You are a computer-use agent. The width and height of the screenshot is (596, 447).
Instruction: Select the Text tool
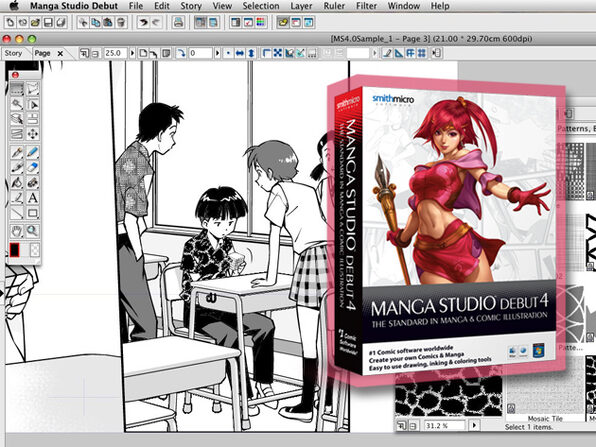coord(33,198)
